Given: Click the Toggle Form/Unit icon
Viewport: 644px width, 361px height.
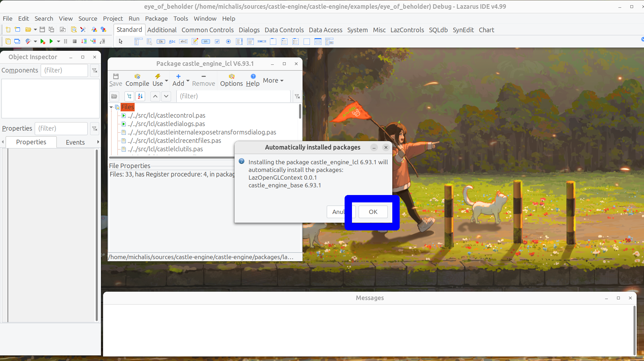Looking at the screenshot, I should pos(63,30).
